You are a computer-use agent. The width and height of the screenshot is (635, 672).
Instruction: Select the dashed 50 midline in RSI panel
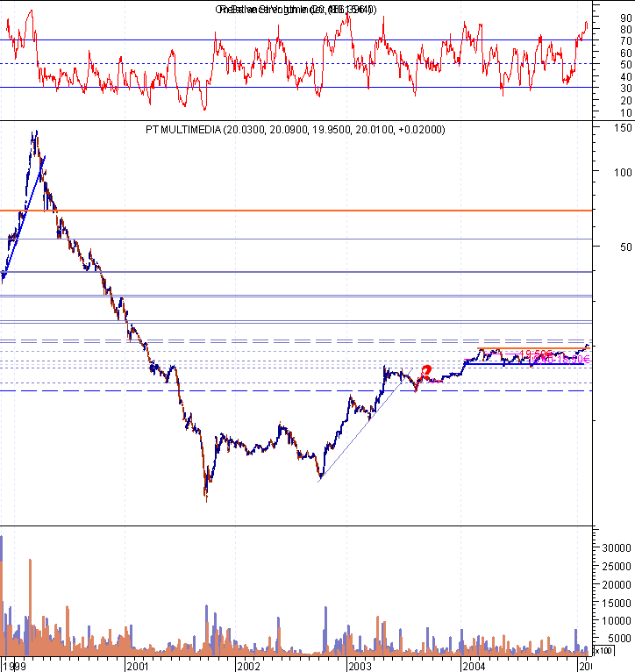pos(296,64)
